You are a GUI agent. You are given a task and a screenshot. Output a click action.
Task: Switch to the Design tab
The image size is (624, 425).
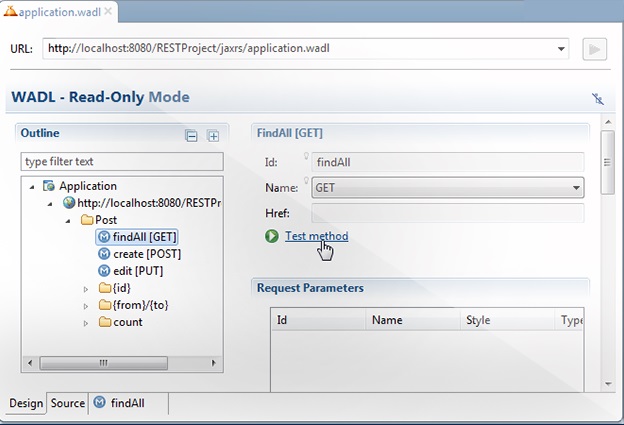tap(26, 403)
